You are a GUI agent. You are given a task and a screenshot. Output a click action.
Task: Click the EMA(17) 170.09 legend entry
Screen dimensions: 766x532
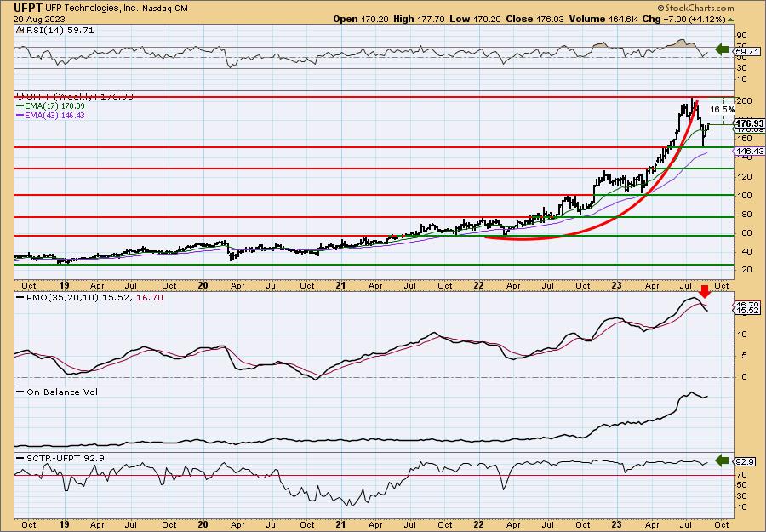click(51, 106)
